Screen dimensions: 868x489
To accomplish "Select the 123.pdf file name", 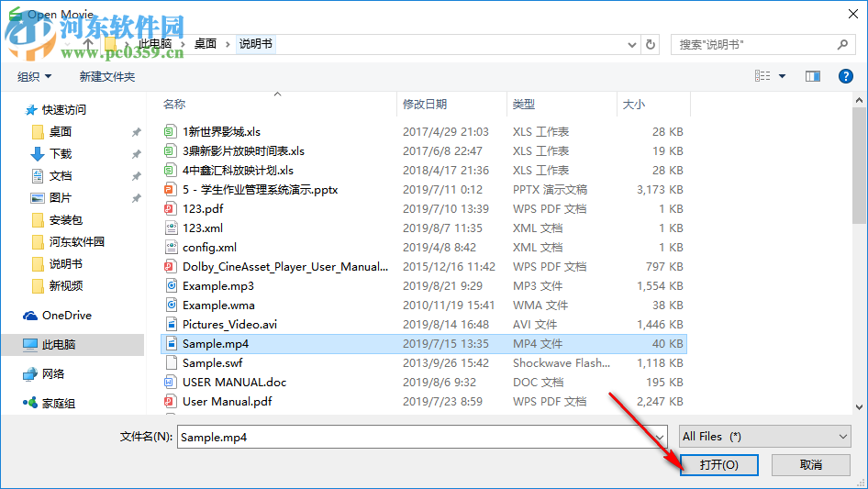I will tap(203, 209).
